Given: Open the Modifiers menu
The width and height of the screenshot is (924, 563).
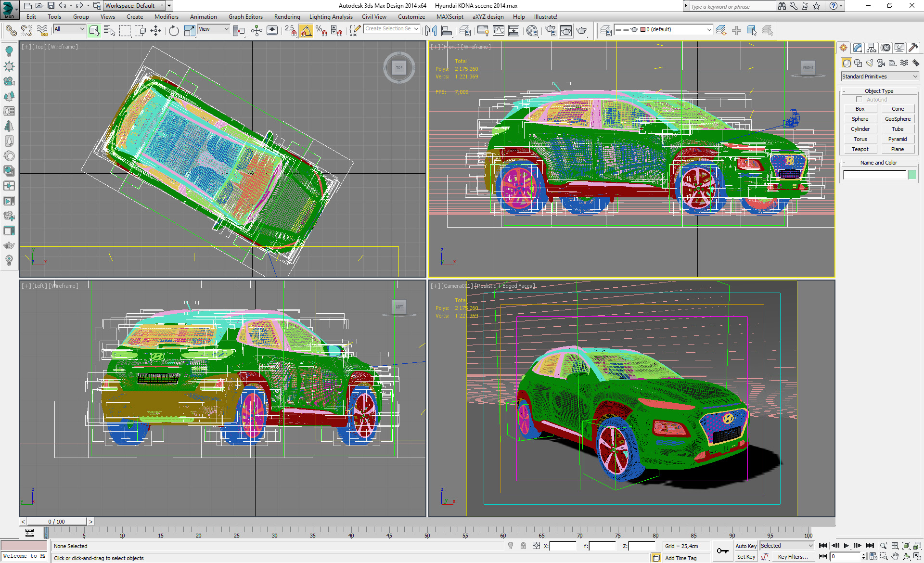Looking at the screenshot, I should 166,17.
